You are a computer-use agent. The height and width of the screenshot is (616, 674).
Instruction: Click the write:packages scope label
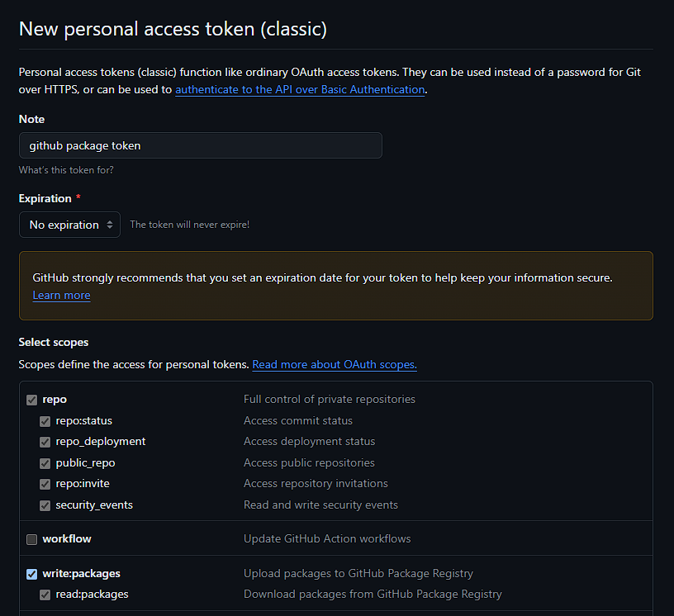[81, 573]
